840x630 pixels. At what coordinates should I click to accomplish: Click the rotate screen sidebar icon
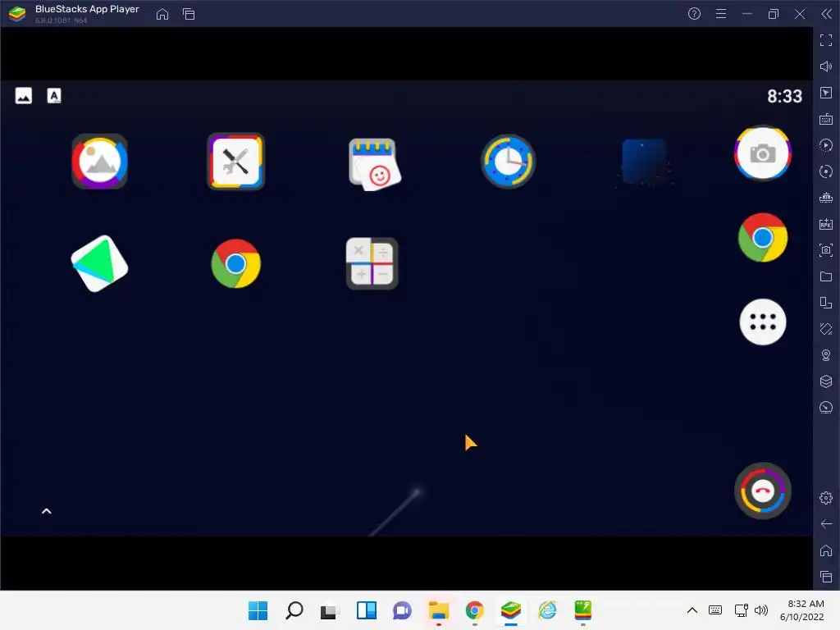(826, 329)
